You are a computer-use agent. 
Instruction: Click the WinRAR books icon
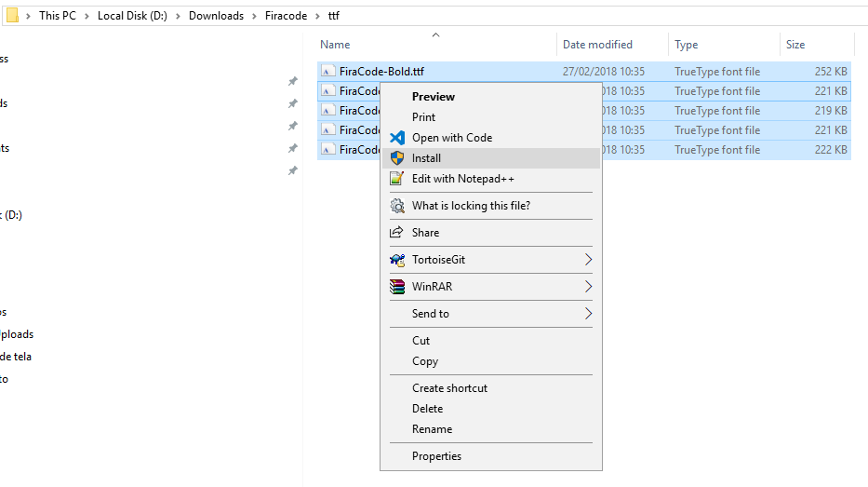click(397, 287)
